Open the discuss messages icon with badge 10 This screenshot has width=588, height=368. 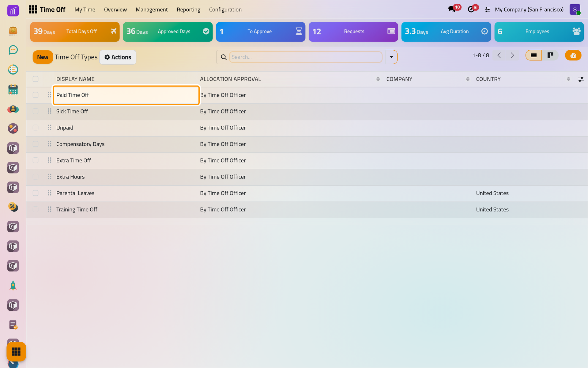(452, 9)
